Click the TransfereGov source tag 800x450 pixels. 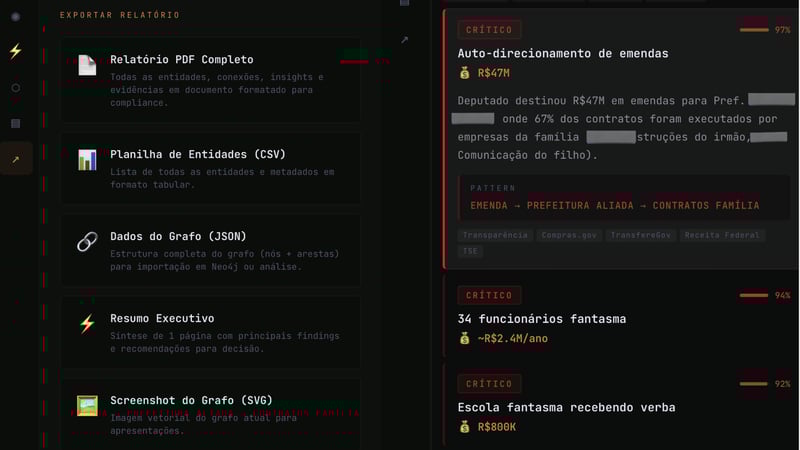click(x=642, y=236)
